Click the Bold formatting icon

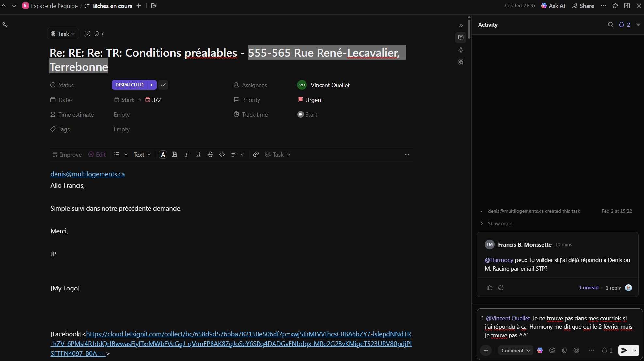(175, 154)
